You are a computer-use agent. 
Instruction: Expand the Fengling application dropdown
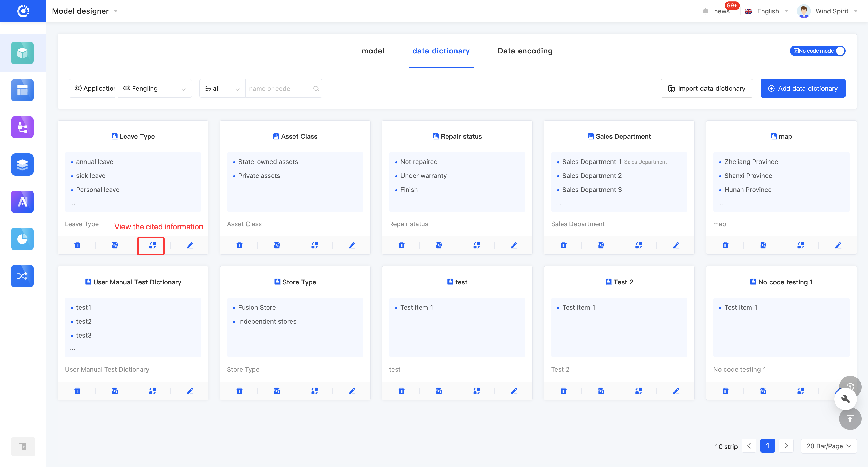[x=155, y=89]
